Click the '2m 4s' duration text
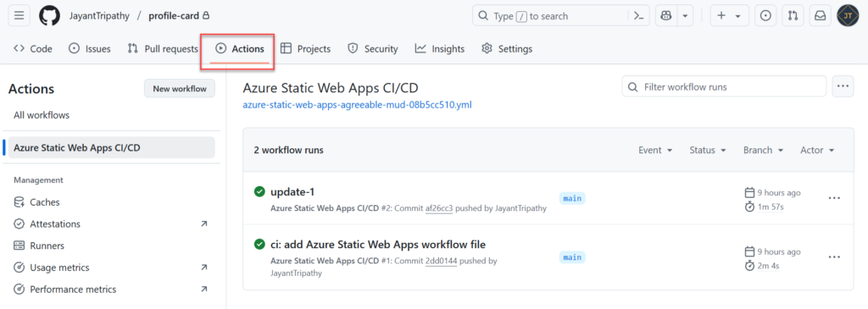Image resolution: width=868 pixels, height=309 pixels. click(768, 266)
